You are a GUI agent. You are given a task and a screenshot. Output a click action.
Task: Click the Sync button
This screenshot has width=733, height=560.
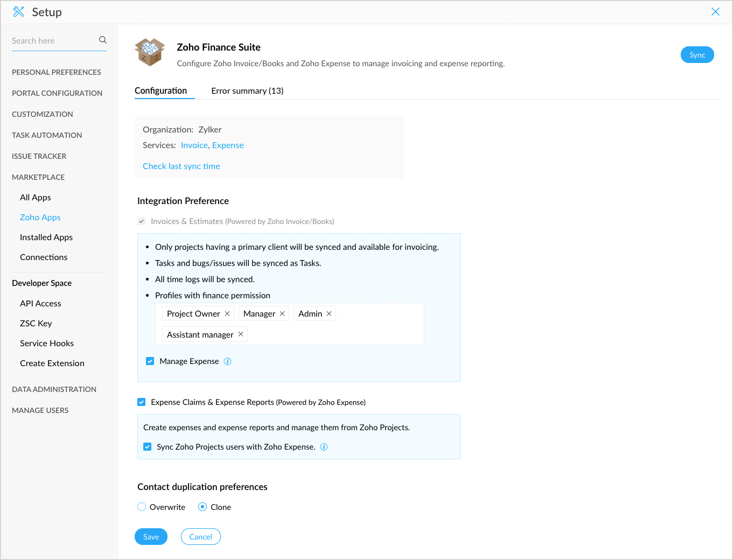(697, 55)
